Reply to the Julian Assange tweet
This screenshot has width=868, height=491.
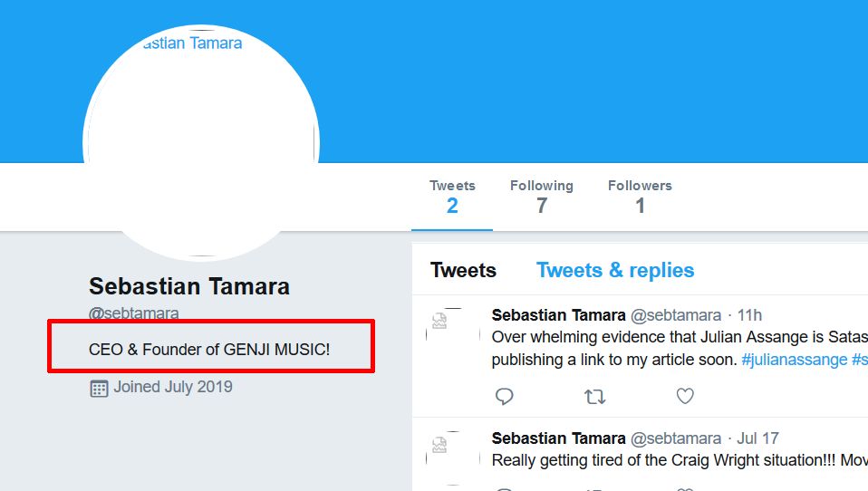[x=504, y=397]
